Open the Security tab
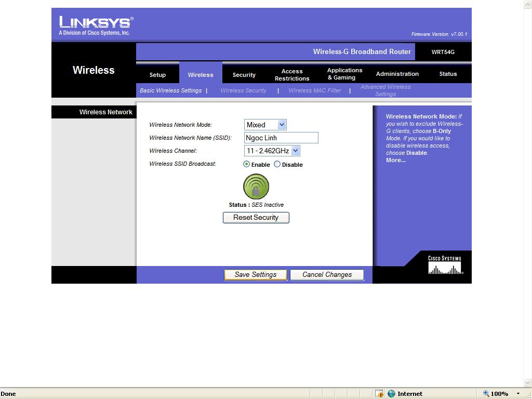The image size is (532, 399). [244, 75]
